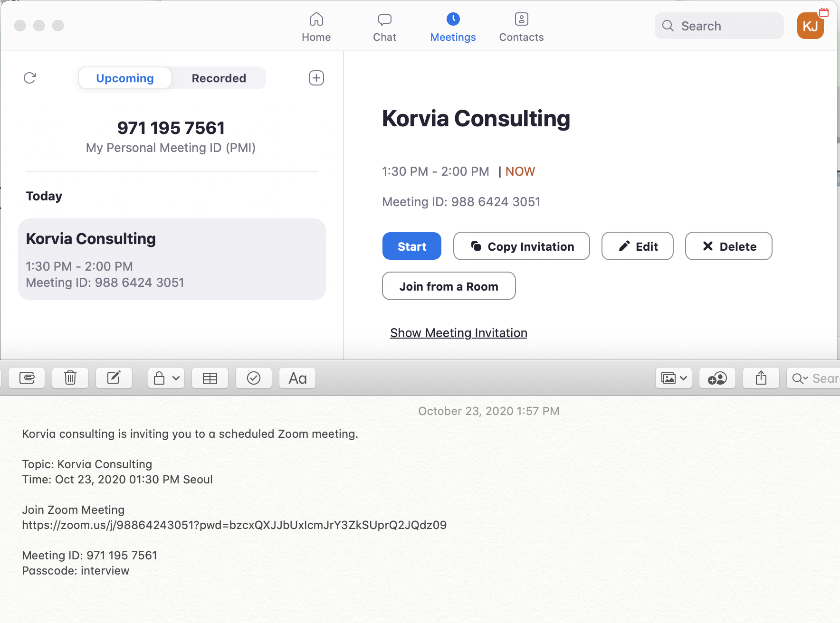Click the Notes search field
The image size is (840, 623).
[x=813, y=378]
